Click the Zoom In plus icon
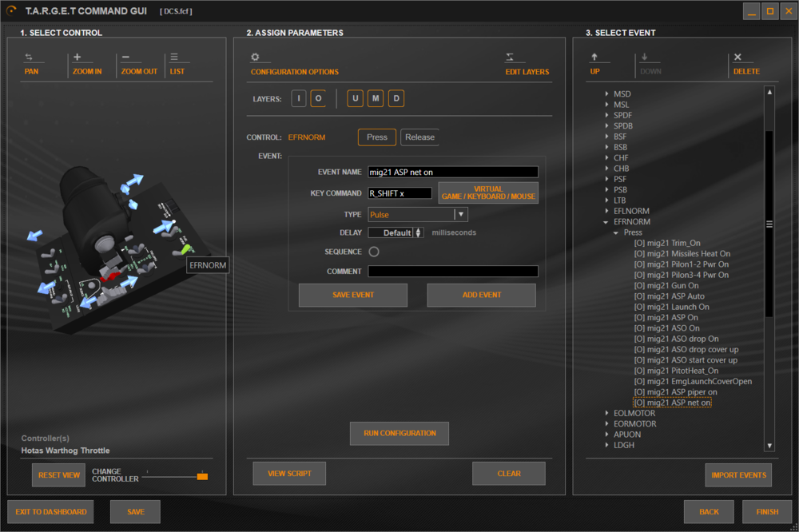The width and height of the screenshot is (799, 532). pos(77,57)
